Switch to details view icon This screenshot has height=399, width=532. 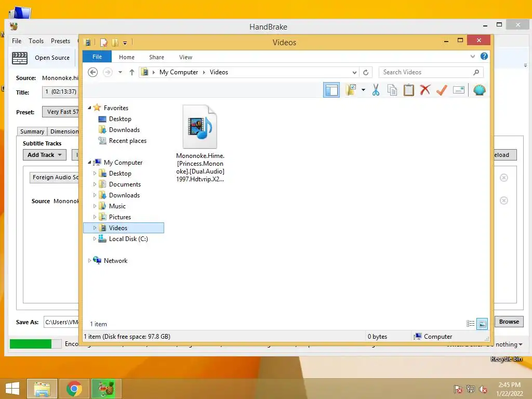tap(470, 324)
